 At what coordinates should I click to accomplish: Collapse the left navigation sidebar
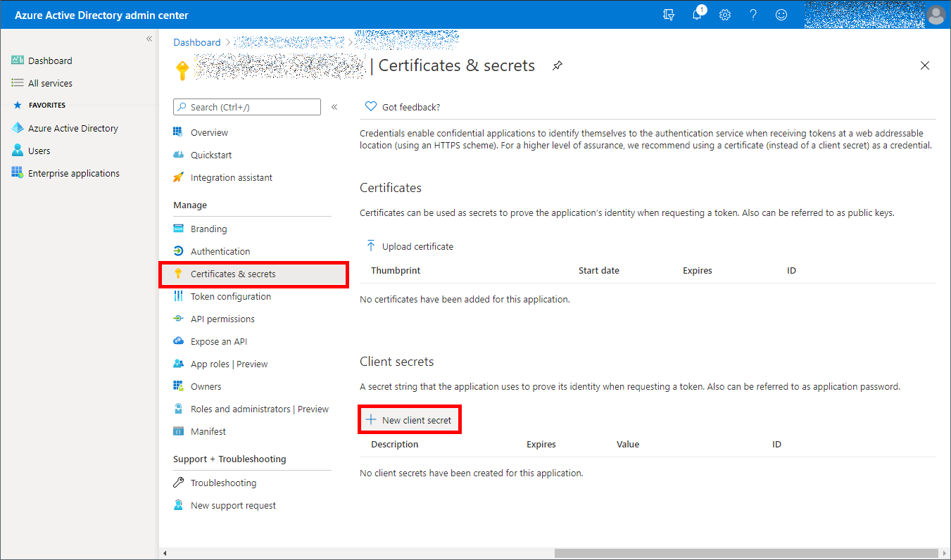coord(149,39)
